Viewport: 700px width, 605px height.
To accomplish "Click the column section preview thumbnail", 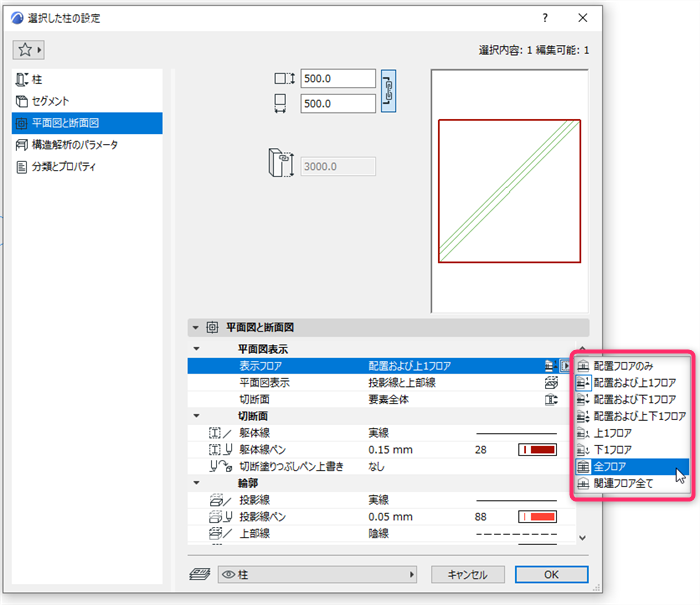I will 509,191.
